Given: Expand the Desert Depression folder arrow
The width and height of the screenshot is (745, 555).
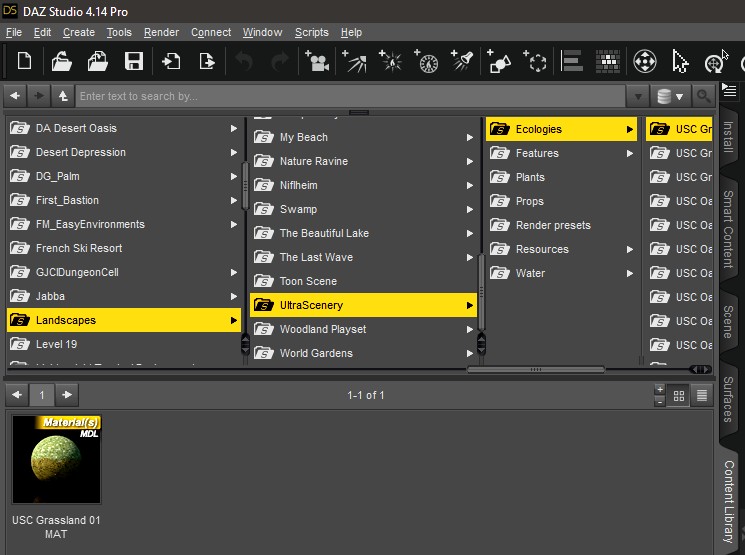Looking at the screenshot, I should pyautogui.click(x=233, y=153).
